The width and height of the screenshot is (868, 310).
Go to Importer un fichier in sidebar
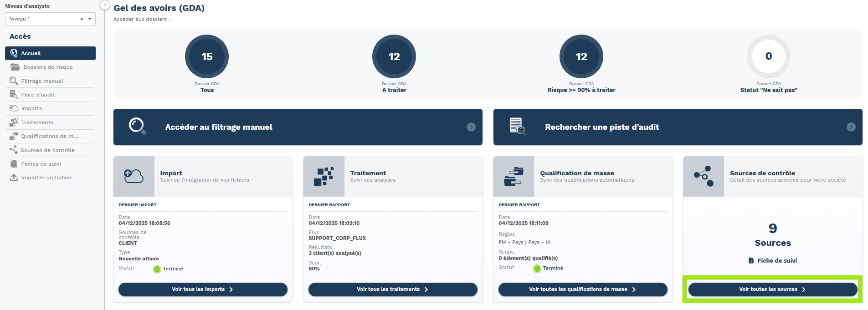click(x=46, y=178)
